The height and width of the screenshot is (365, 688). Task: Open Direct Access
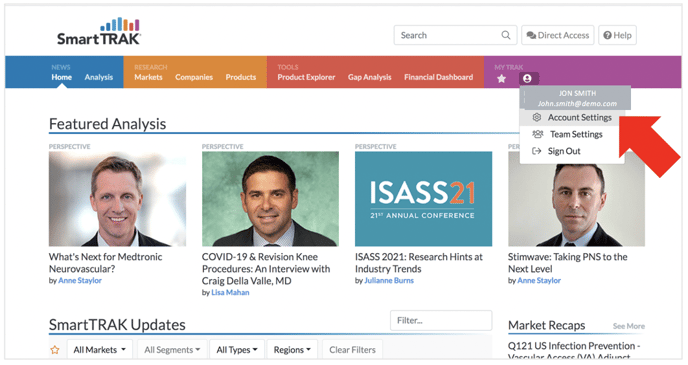(x=558, y=35)
